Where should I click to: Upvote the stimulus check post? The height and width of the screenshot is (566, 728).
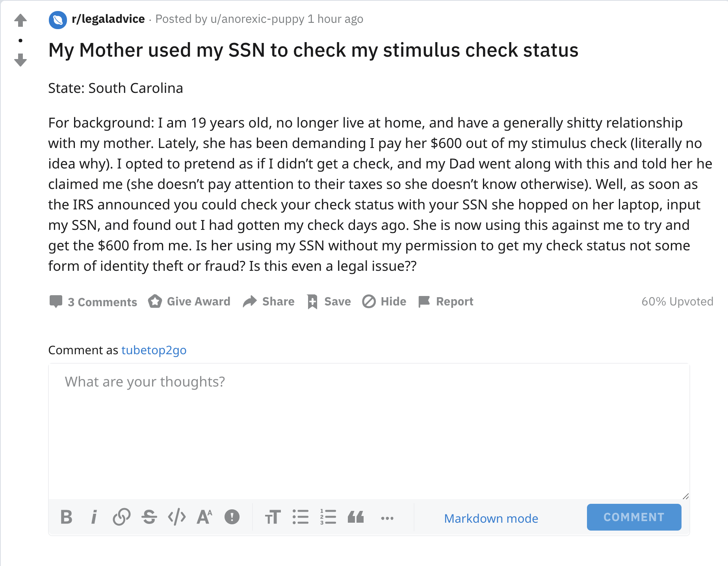20,20
